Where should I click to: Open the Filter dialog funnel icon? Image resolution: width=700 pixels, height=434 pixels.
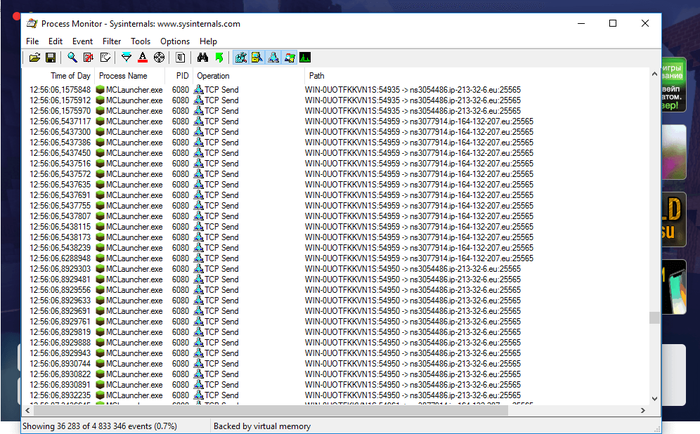click(126, 58)
